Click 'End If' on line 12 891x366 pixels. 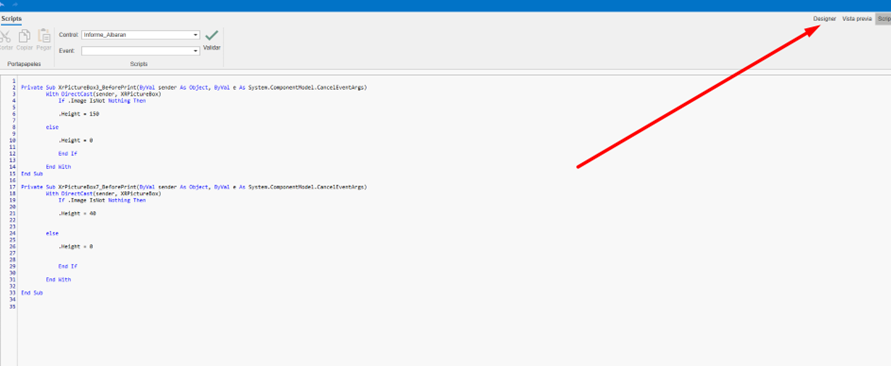tap(68, 153)
